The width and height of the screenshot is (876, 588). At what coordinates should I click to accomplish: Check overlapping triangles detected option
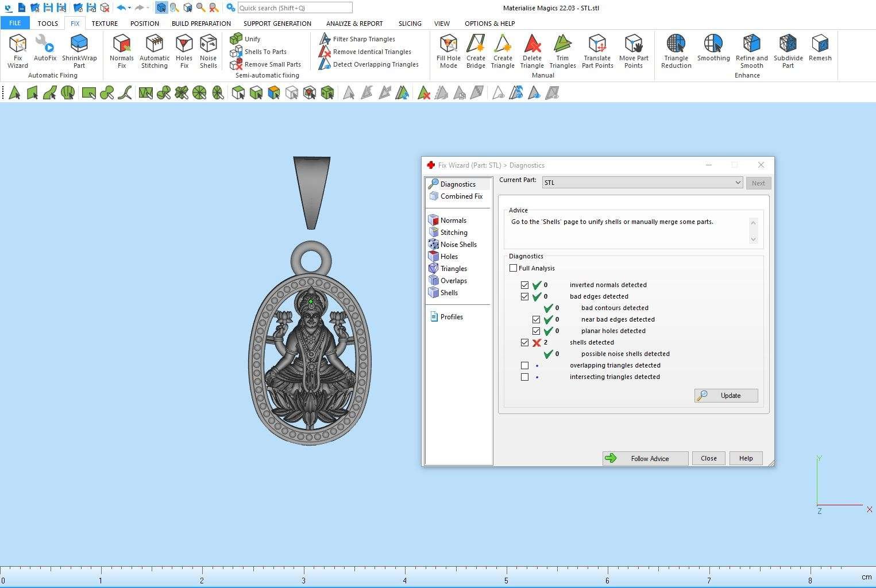[524, 365]
